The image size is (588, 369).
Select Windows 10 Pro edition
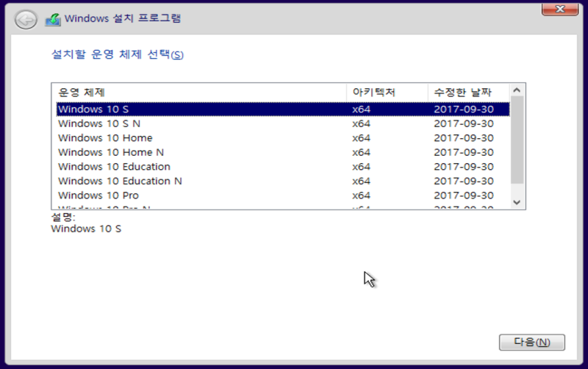click(283, 196)
